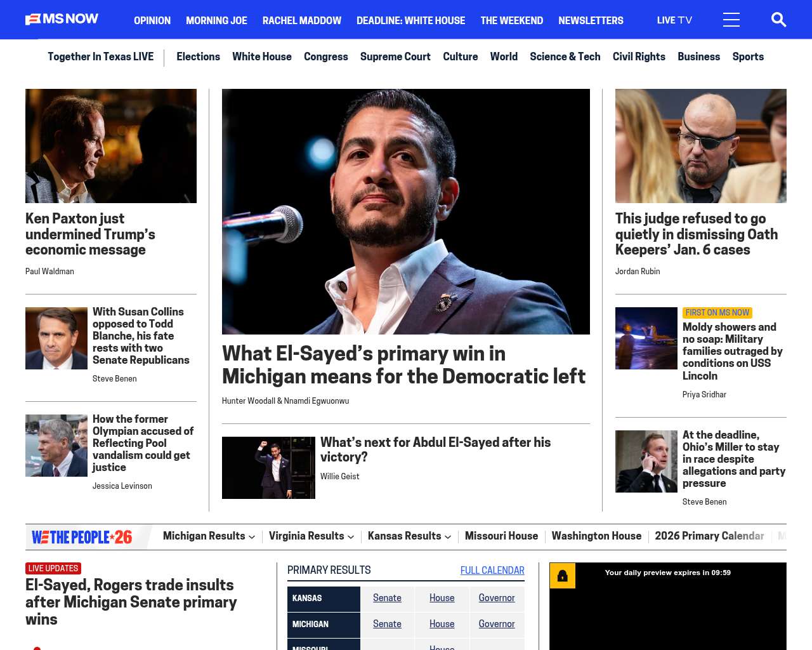Click the lock icon on video preview

point(562,576)
